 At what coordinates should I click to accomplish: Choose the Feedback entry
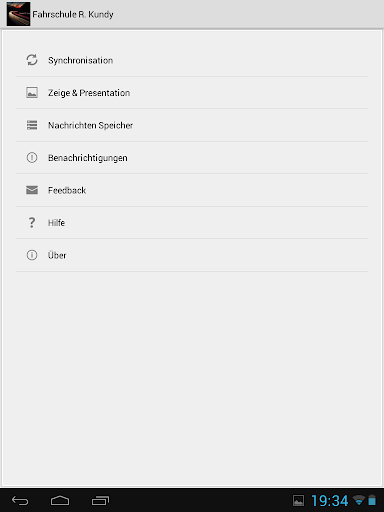pyautogui.click(x=192, y=190)
